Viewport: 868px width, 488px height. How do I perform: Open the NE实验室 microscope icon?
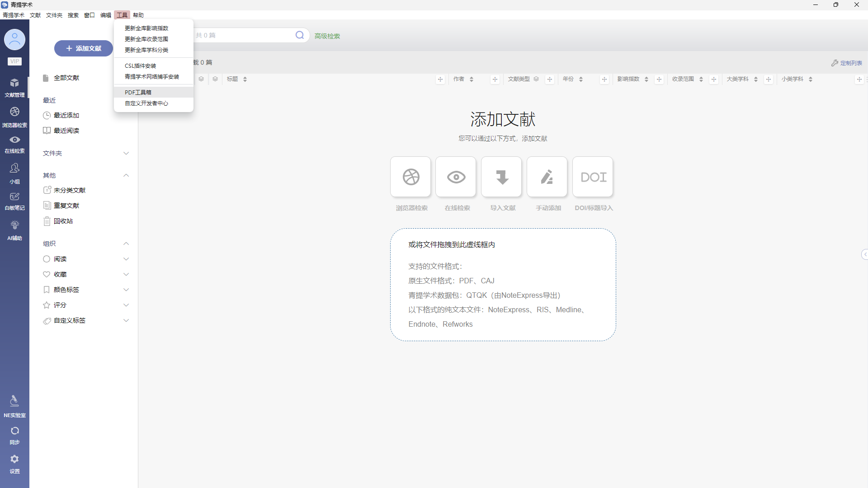pos(14,401)
